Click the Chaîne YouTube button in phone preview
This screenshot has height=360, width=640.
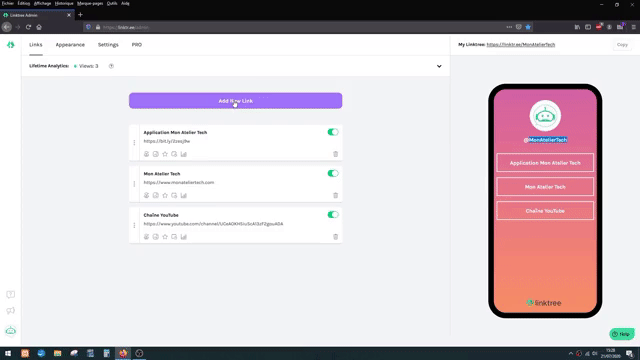tap(545, 211)
